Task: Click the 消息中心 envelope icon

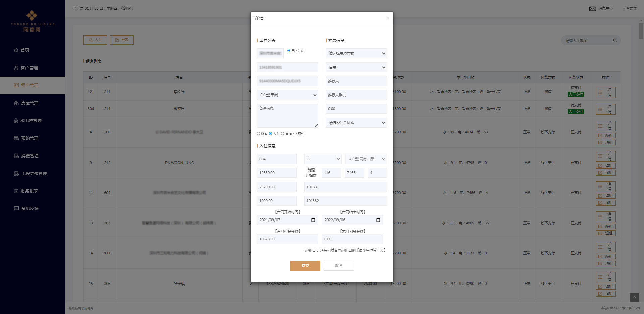Action: tap(593, 8)
